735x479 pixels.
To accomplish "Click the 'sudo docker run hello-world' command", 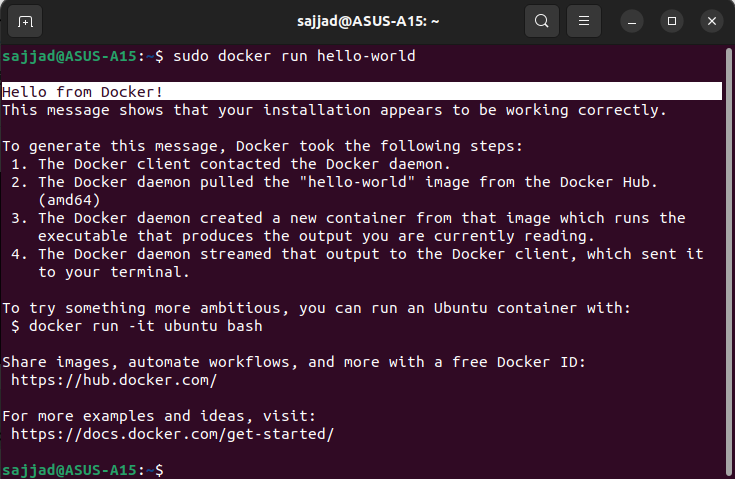I will pyautogui.click(x=294, y=56).
